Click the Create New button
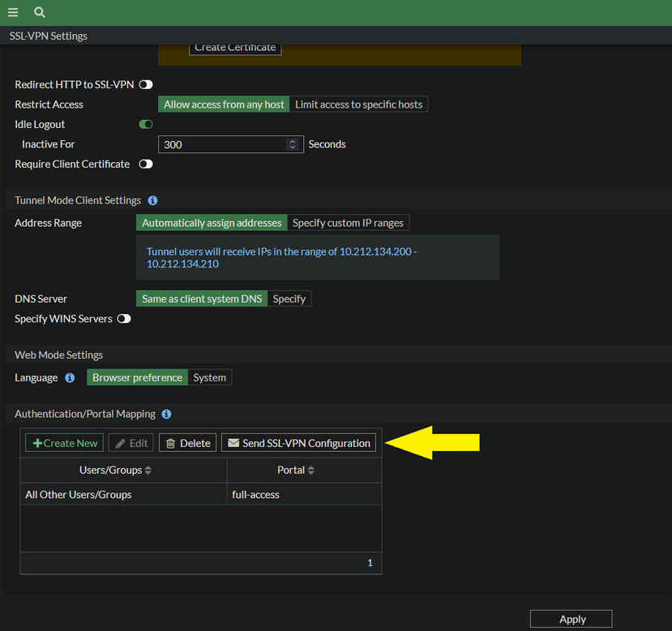The height and width of the screenshot is (631, 672). coord(65,443)
